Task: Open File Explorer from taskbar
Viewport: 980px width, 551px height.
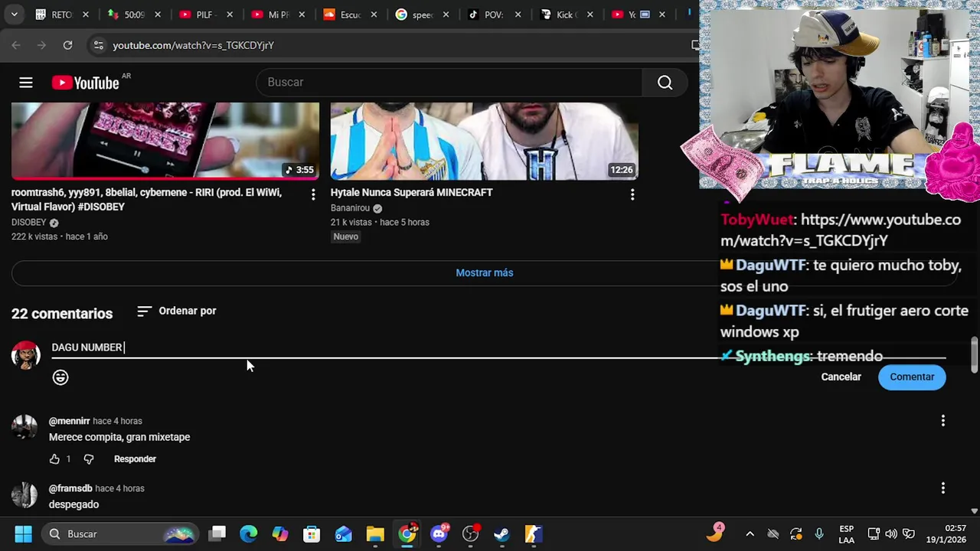Action: 375,534
